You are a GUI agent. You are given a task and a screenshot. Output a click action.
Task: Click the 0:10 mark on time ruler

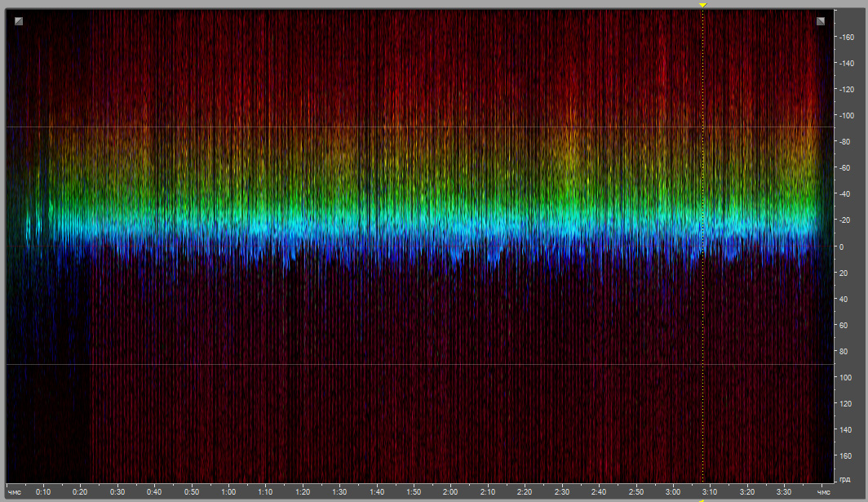tap(43, 492)
